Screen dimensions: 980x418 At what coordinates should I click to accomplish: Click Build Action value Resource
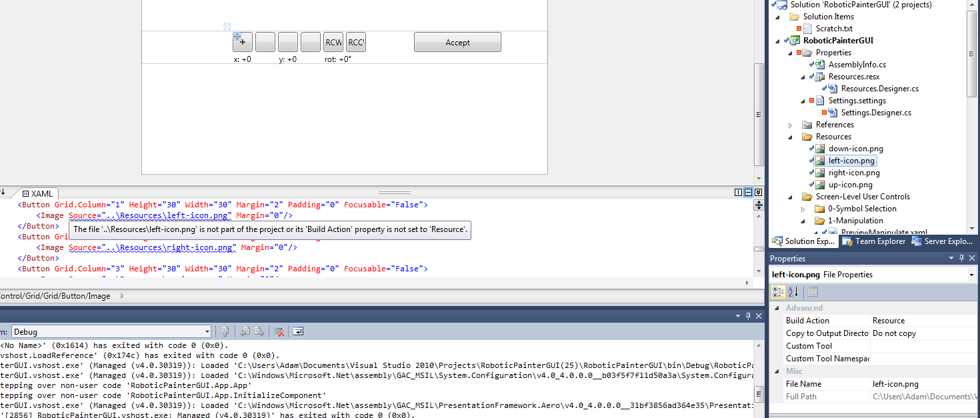click(x=924, y=321)
